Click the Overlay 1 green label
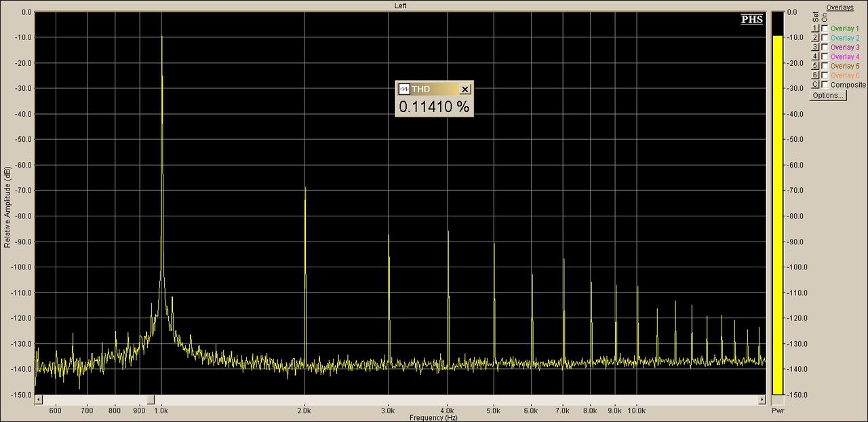The width and height of the screenshot is (868, 422). (844, 28)
